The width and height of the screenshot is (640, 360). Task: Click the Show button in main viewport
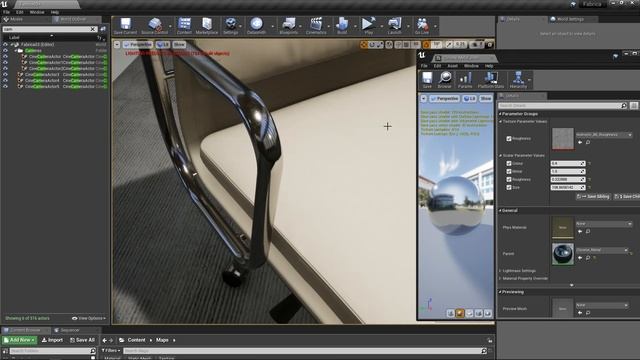[x=179, y=44]
